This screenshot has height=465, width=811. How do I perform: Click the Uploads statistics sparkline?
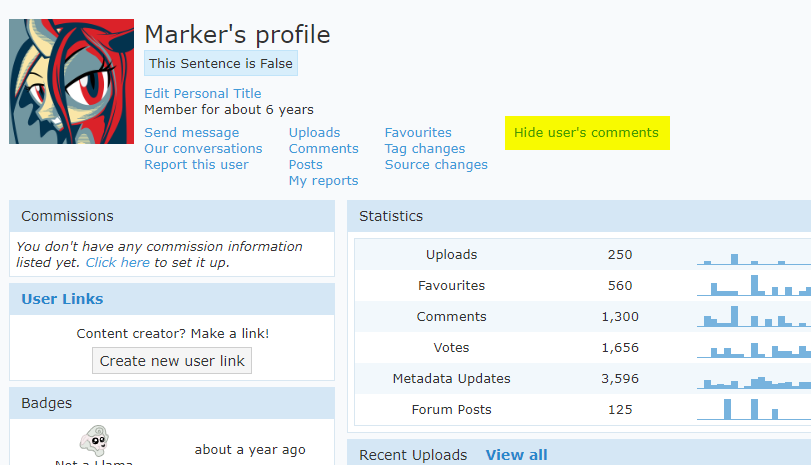[754, 258]
